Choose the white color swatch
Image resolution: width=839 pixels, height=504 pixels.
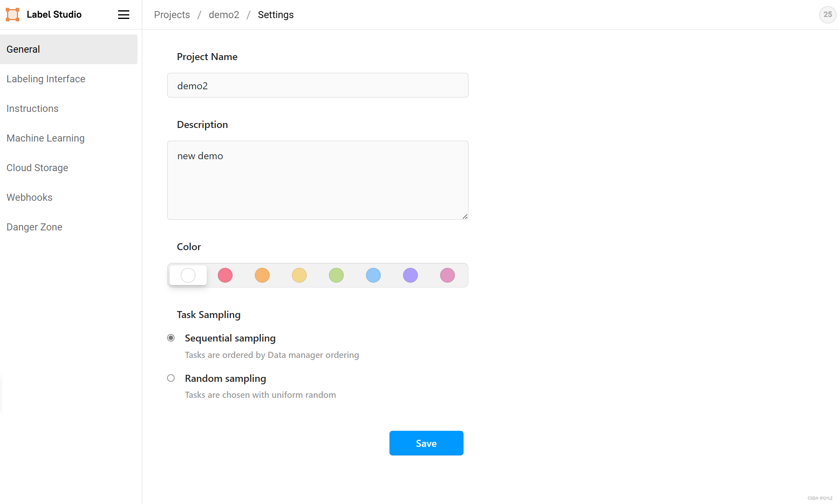[x=188, y=275]
